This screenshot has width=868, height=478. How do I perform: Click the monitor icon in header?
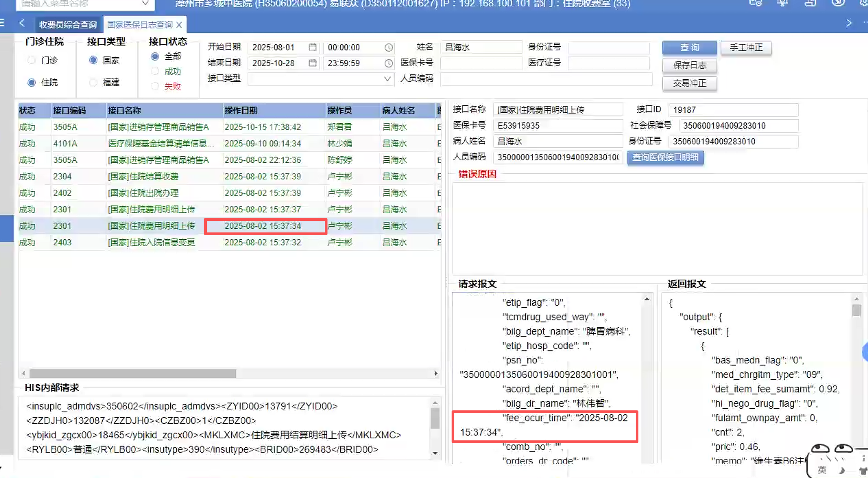782,3
